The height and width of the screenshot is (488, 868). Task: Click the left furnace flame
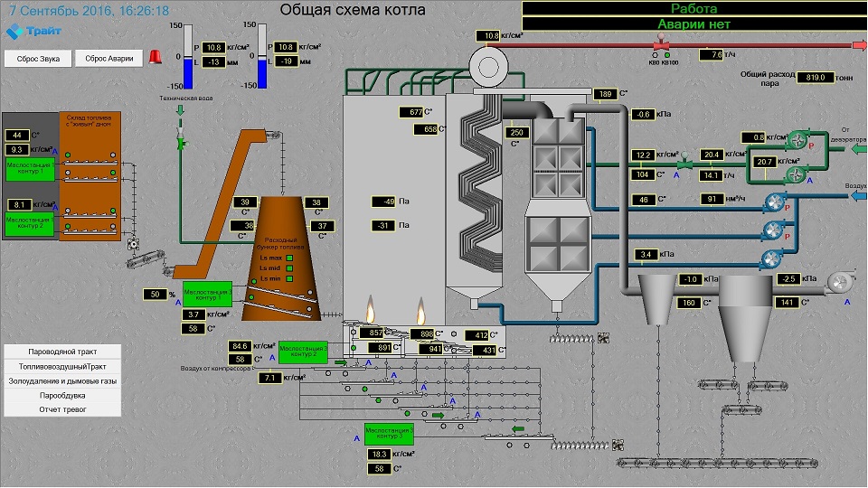tap(371, 308)
